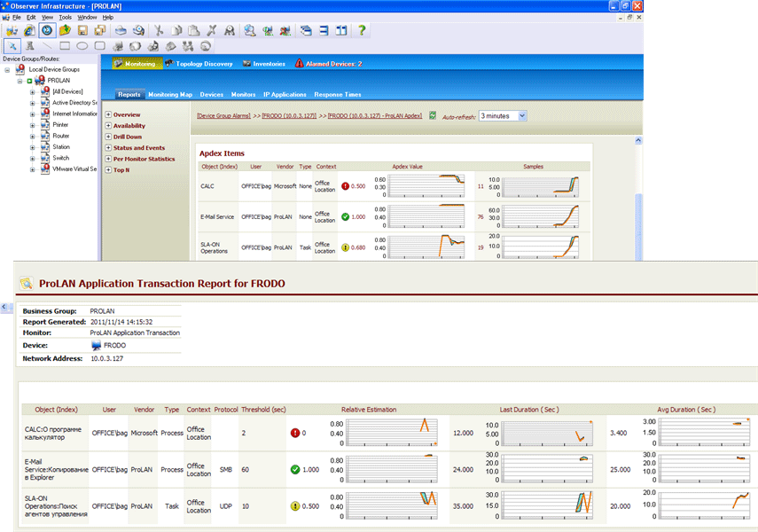The width and height of the screenshot is (758, 532).
Task: Open the Response Times tab
Action: click(338, 94)
